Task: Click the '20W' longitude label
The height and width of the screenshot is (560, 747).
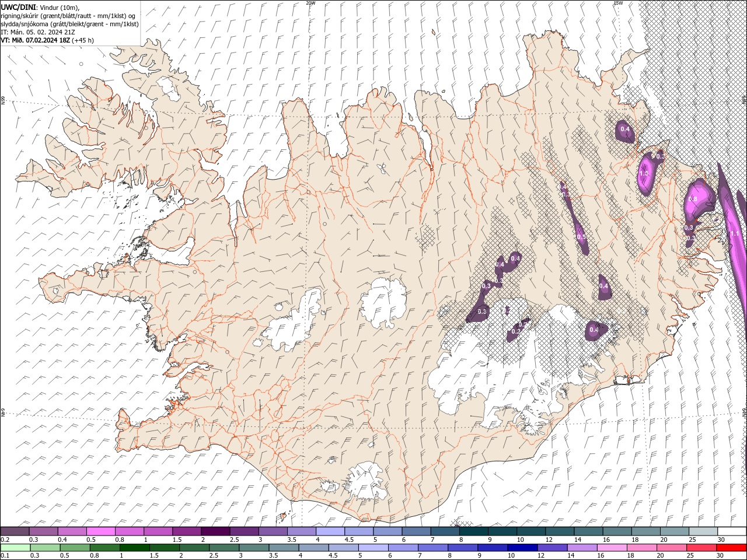Action: (310, 3)
